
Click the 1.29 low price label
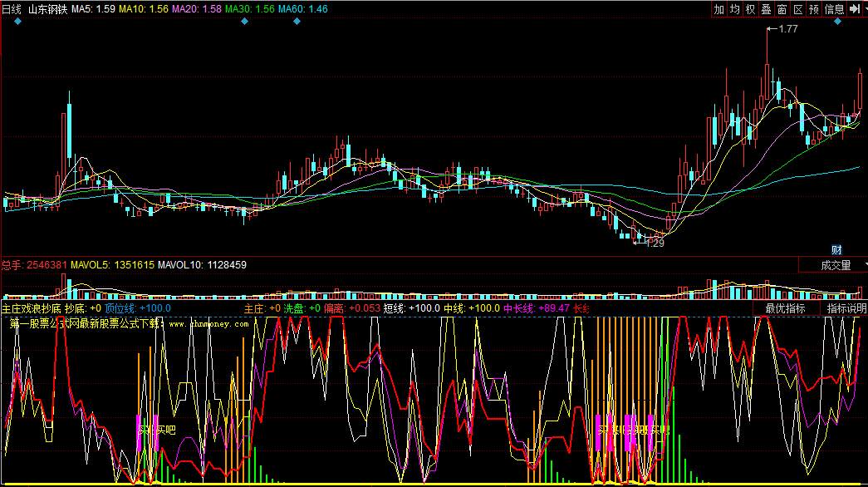click(655, 243)
